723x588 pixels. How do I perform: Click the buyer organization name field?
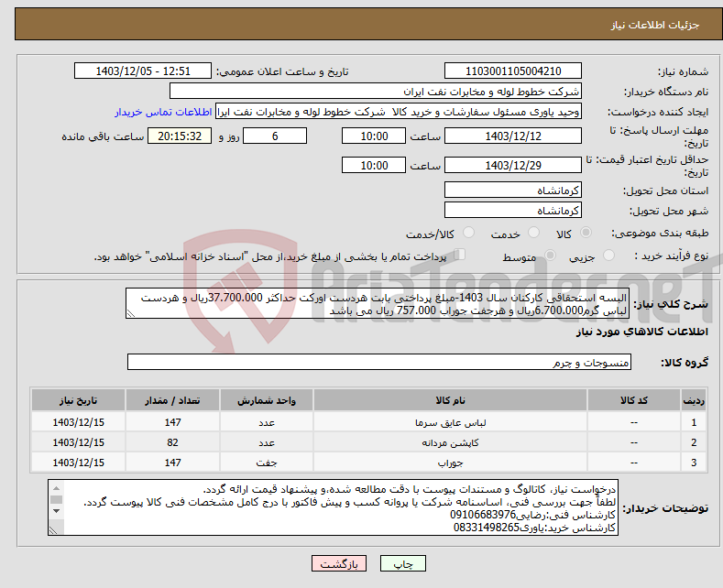[376, 92]
